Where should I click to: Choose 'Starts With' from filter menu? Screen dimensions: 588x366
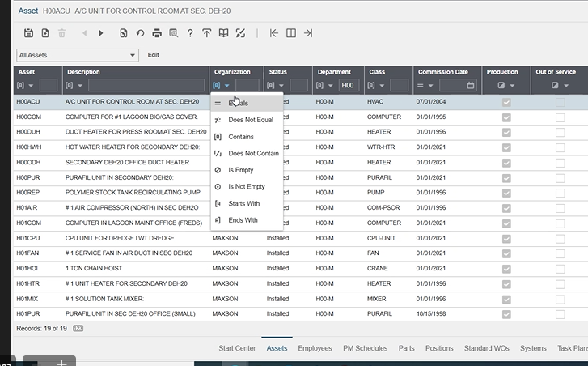click(x=243, y=203)
